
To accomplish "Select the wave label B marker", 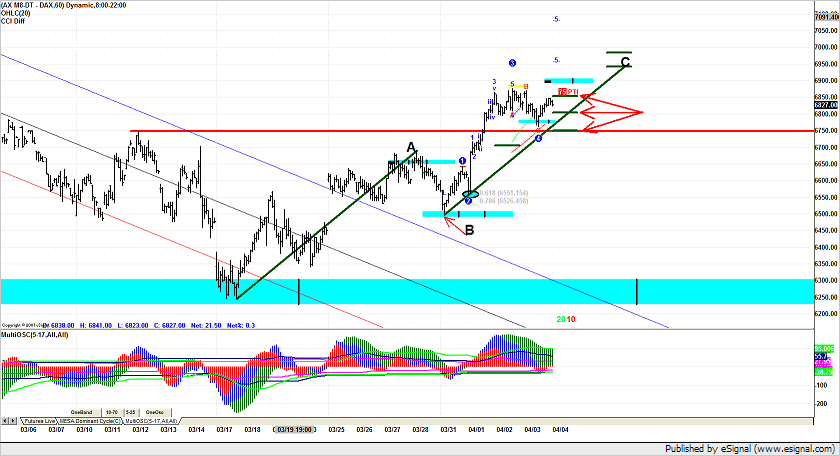I will (469, 230).
